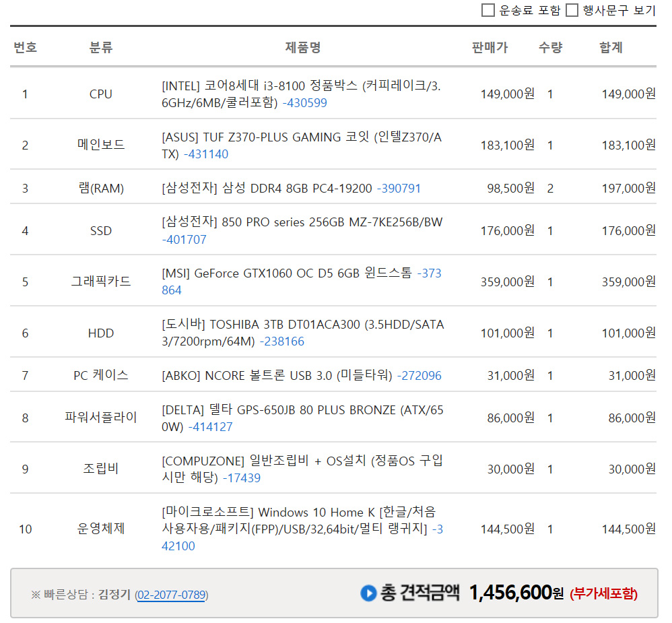Enable the 운송료 포함 checkbox
The width and height of the screenshot is (672, 623).
coord(488,10)
